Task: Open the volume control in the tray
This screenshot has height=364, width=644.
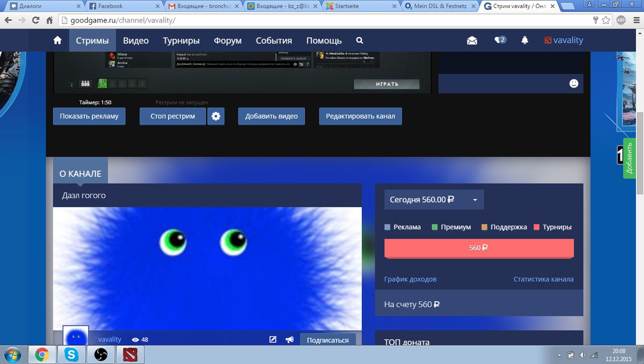Action: click(x=582, y=355)
